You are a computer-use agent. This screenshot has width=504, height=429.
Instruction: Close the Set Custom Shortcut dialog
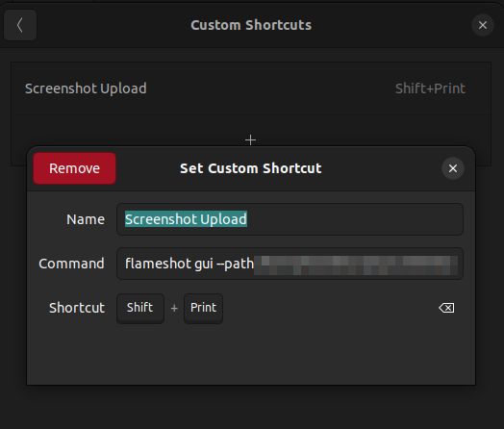[x=453, y=168]
